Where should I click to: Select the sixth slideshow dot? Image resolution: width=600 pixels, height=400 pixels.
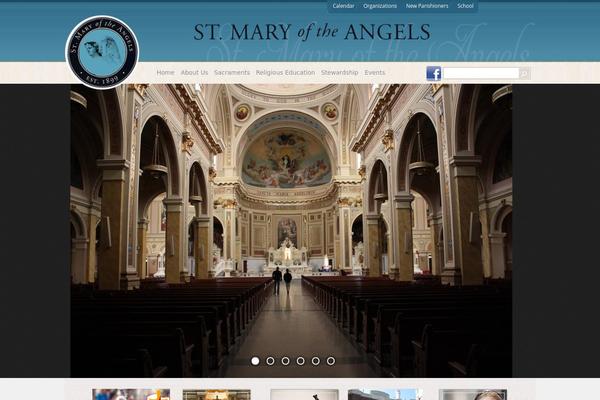pyautogui.click(x=331, y=361)
